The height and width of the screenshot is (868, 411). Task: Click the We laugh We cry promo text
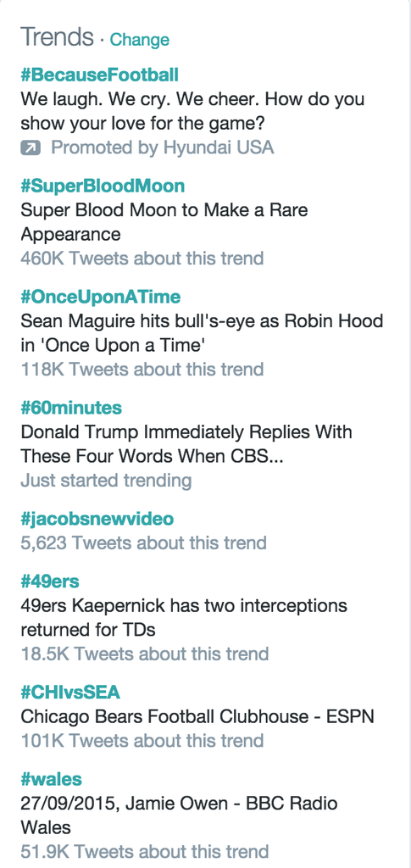coord(192,111)
